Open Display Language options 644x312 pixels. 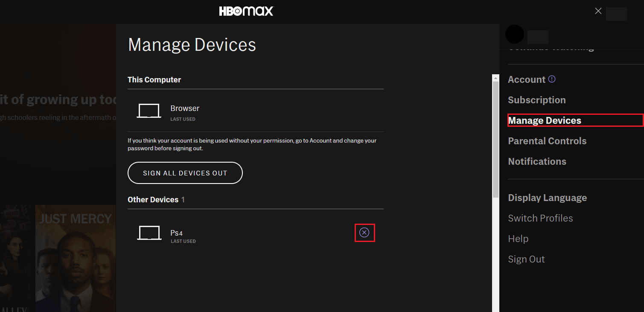click(x=548, y=198)
